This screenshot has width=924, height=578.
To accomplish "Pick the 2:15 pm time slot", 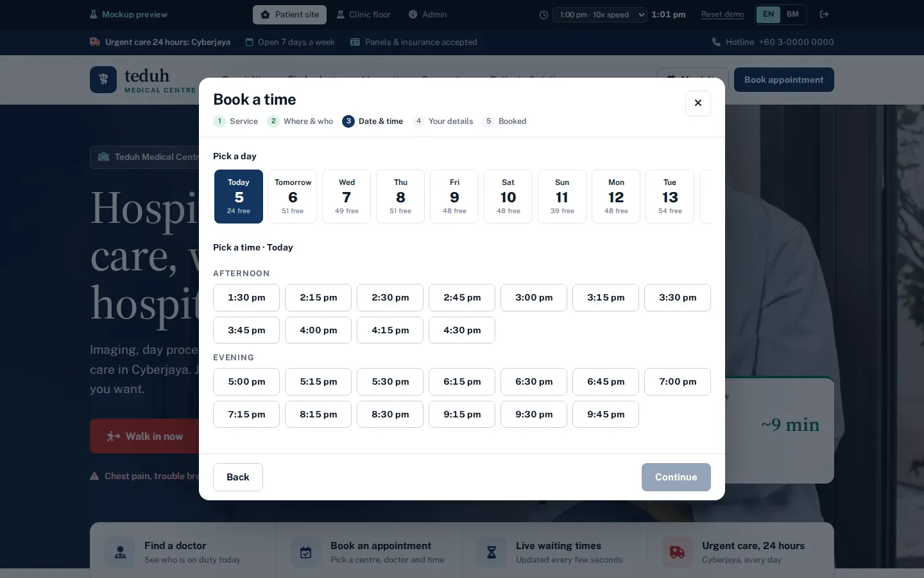I will 318,297.
